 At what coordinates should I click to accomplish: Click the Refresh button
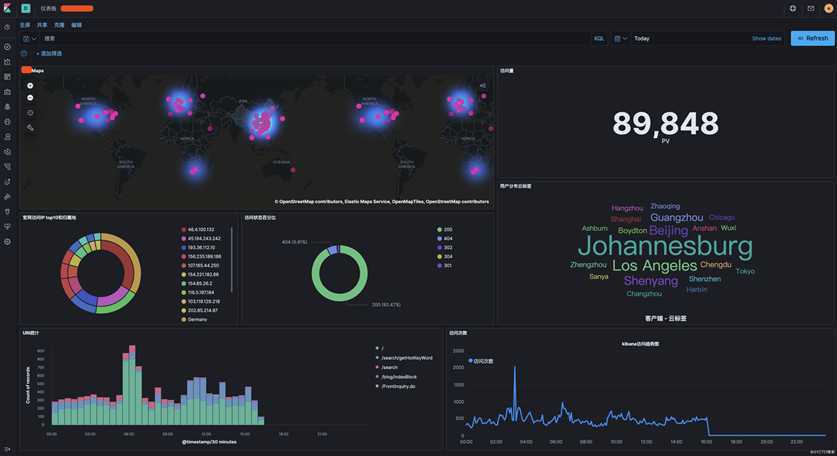[x=812, y=38]
